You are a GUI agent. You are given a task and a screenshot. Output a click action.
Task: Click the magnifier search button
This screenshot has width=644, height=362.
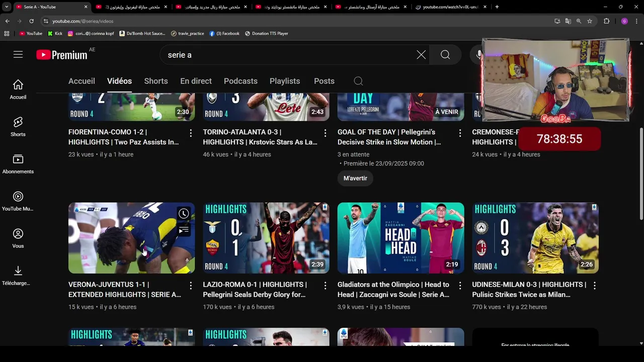445,55
